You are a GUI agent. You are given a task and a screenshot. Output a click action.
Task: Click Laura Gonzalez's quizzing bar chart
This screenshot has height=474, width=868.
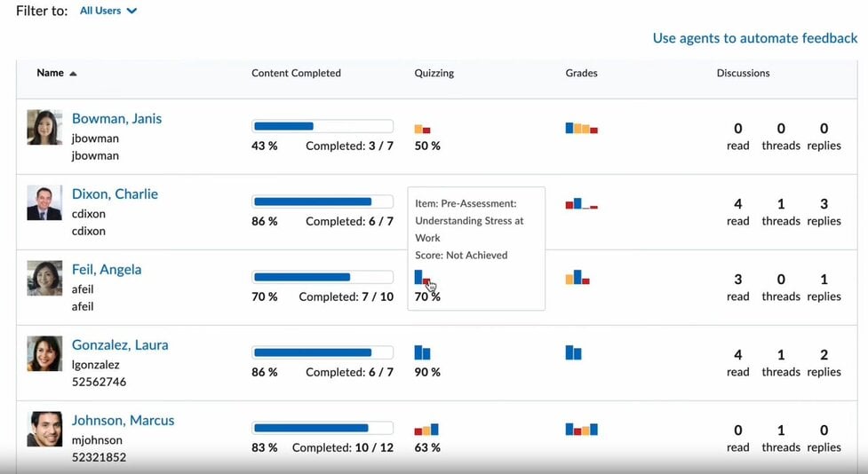pyautogui.click(x=422, y=353)
